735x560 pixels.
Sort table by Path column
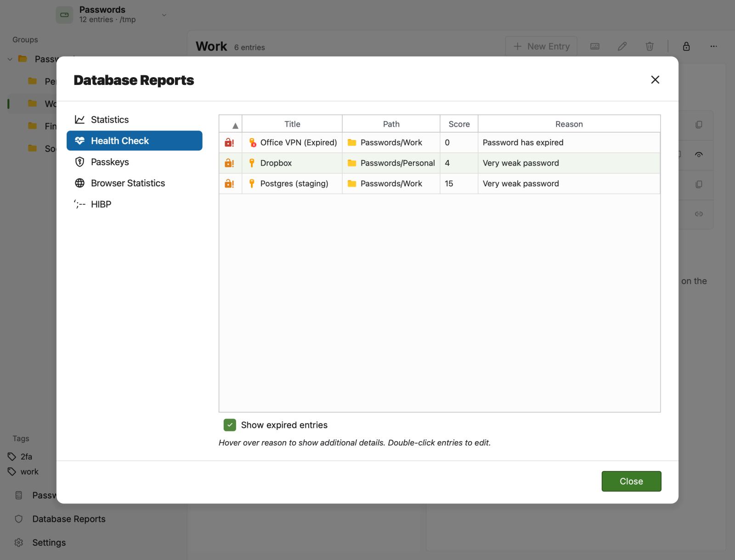click(x=391, y=124)
